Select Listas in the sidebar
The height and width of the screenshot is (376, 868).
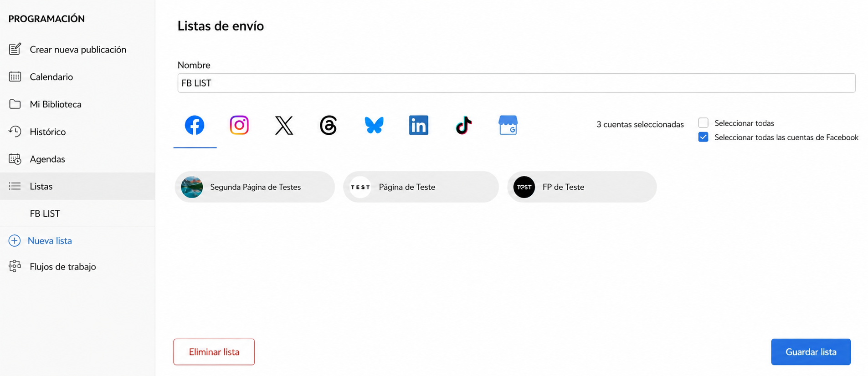(x=77, y=186)
